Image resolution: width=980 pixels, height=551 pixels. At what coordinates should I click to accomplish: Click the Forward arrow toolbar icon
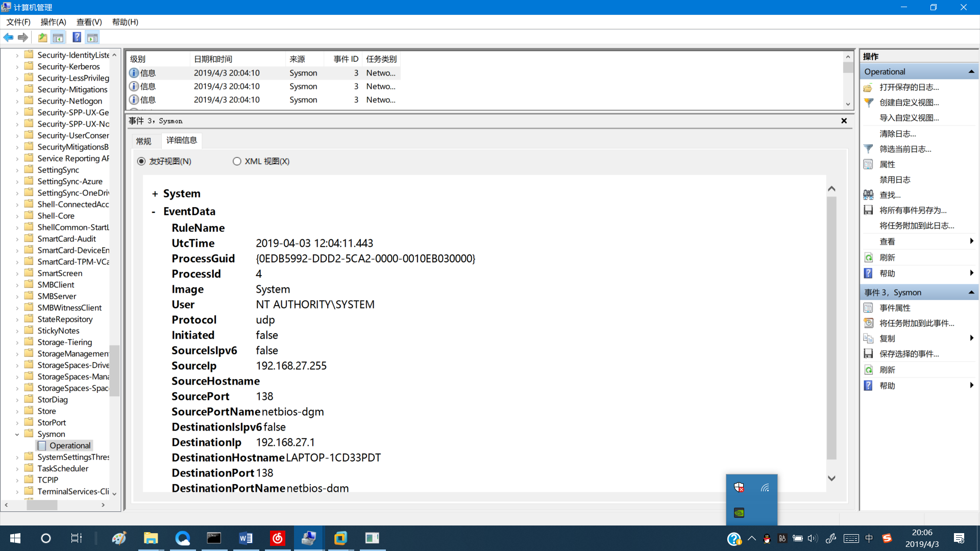[x=23, y=37]
